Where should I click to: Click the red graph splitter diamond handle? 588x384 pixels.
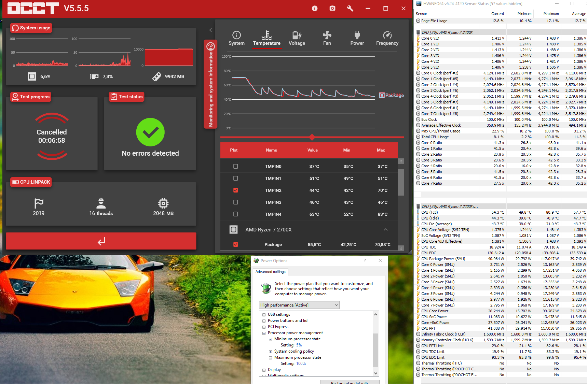pyautogui.click(x=312, y=137)
